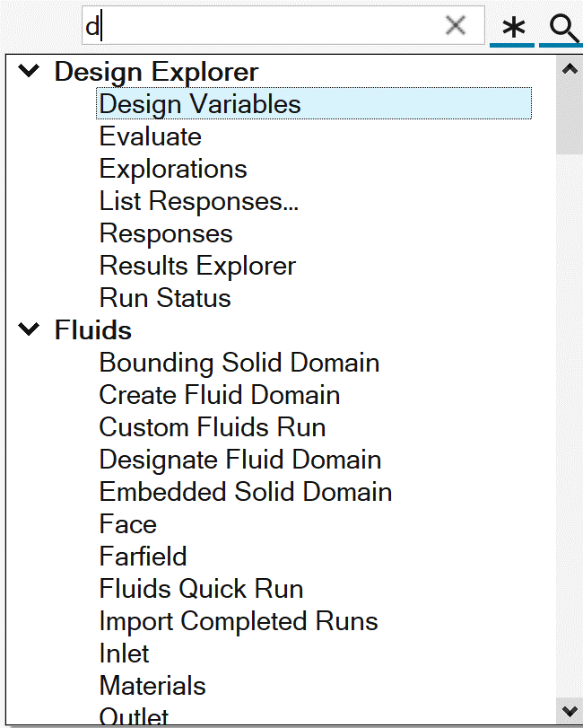
Task: Start Fluids Quick Run
Action: (202, 589)
